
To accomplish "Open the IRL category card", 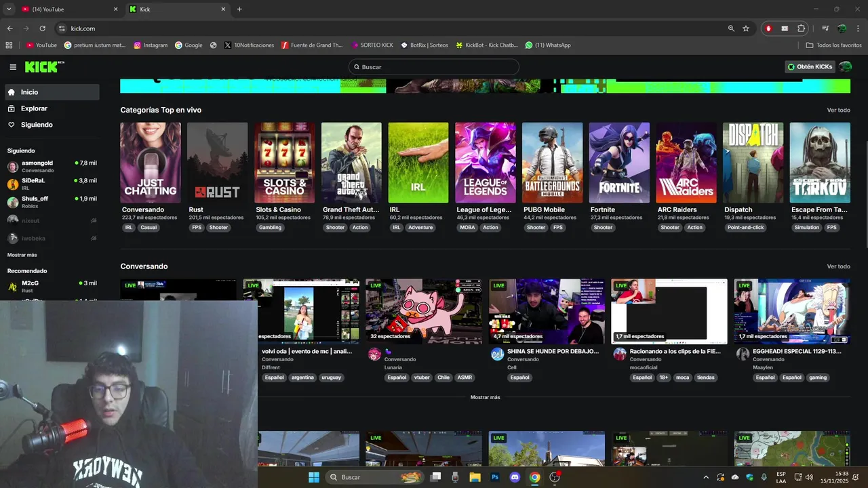I will click(418, 163).
